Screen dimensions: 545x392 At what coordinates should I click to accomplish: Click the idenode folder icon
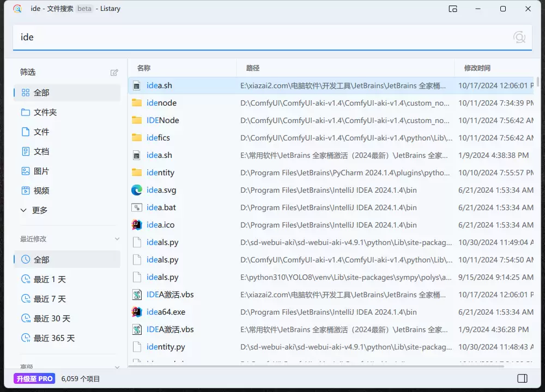click(137, 103)
